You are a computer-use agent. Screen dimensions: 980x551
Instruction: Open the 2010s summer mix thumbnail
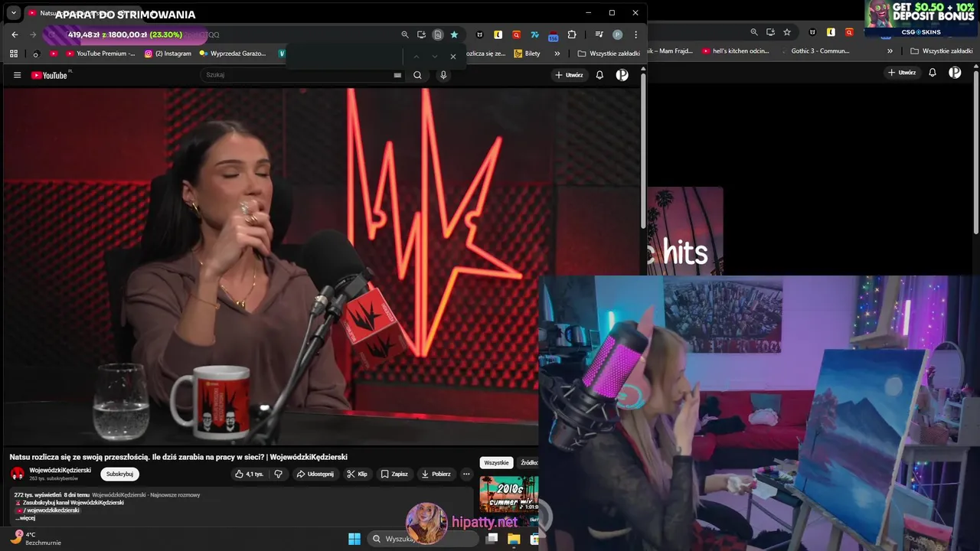[x=509, y=494]
